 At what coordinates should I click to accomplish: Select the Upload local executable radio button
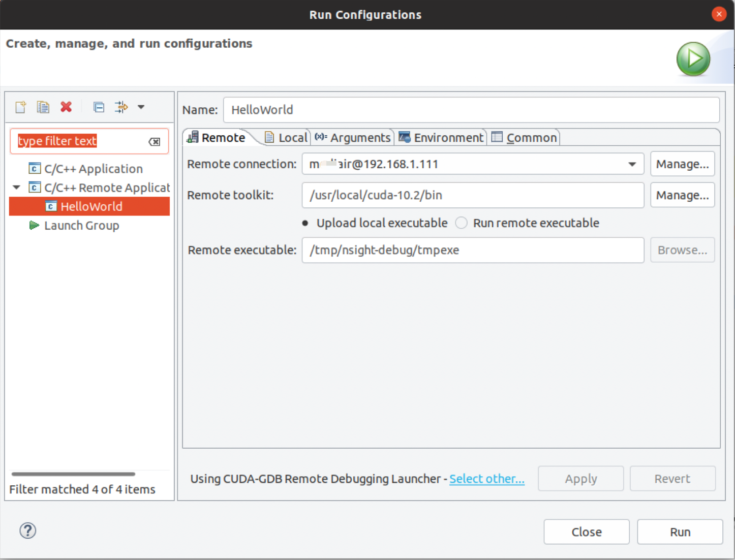[305, 223]
